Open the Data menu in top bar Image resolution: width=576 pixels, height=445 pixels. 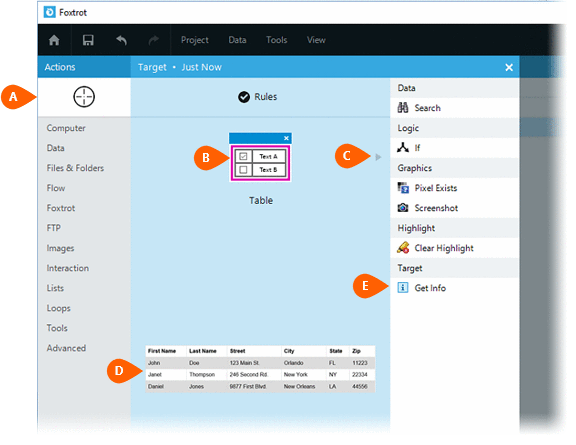tap(237, 40)
